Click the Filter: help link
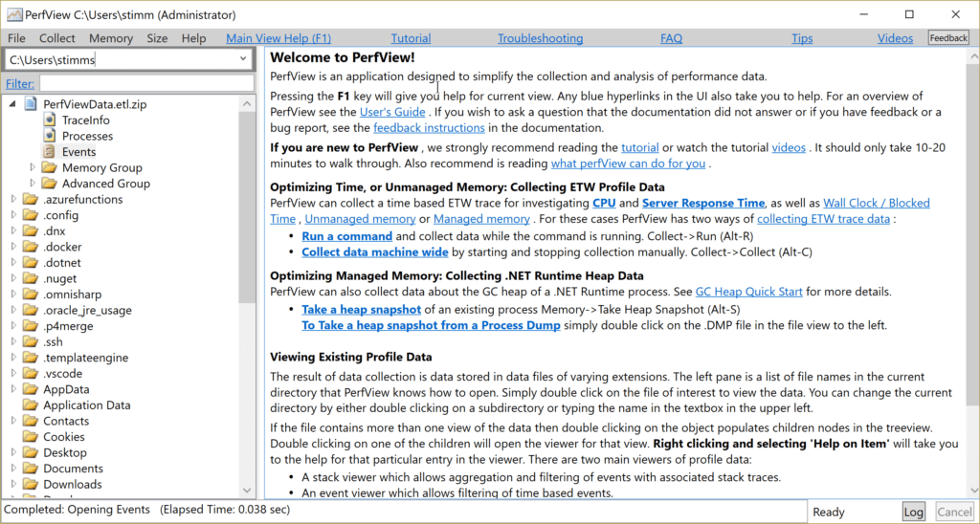Viewport: 980px width, 524px height. [x=20, y=83]
